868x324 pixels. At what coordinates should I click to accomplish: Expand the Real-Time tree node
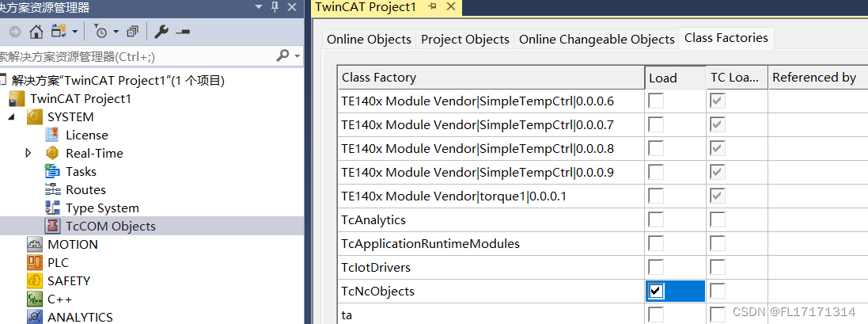tap(30, 154)
